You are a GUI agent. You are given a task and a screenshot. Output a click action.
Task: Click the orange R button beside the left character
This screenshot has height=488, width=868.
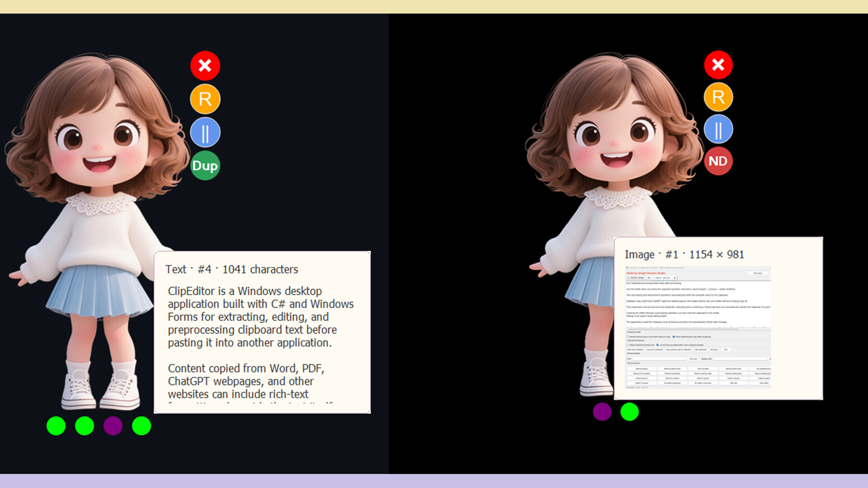coord(205,99)
